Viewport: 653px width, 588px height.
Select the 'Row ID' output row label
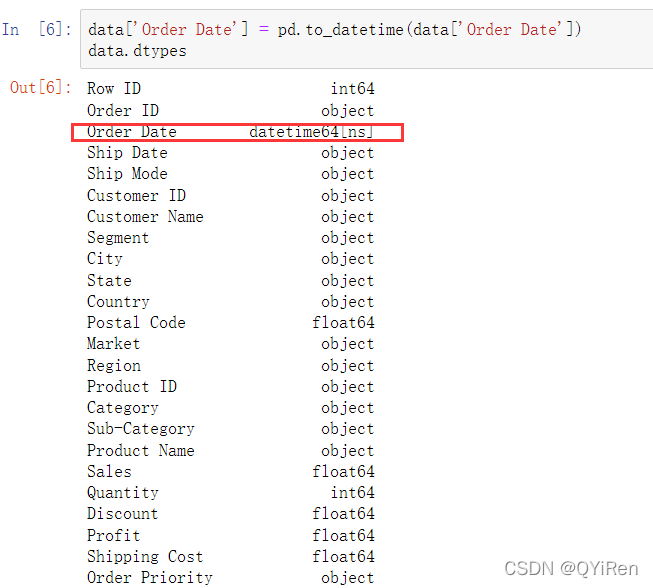point(114,88)
